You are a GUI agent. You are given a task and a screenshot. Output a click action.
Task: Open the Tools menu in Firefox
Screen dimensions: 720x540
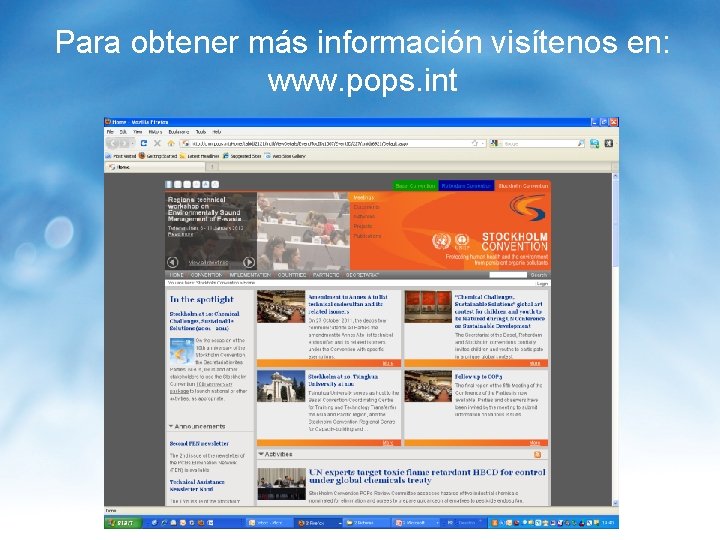201,132
